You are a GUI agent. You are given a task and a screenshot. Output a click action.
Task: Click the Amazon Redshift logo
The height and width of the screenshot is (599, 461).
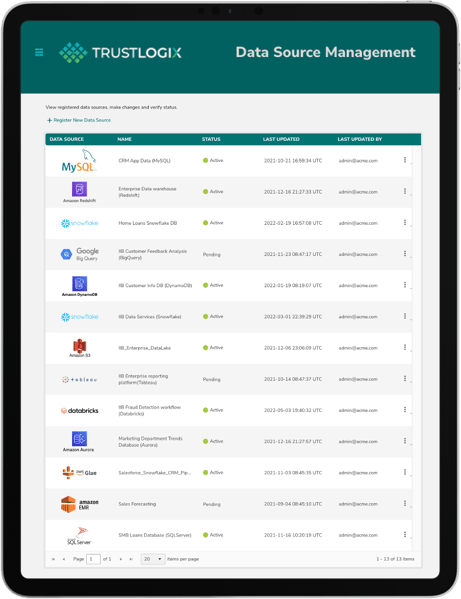[79, 192]
